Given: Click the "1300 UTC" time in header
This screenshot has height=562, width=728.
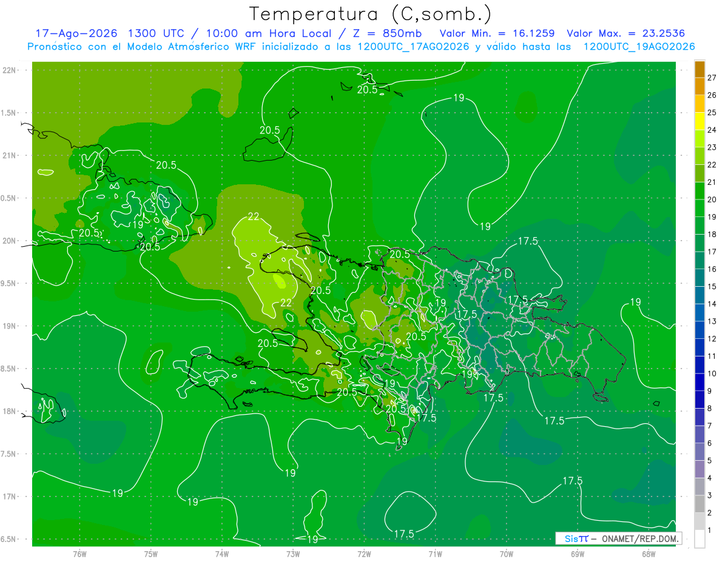Looking at the screenshot, I should coord(157,33).
